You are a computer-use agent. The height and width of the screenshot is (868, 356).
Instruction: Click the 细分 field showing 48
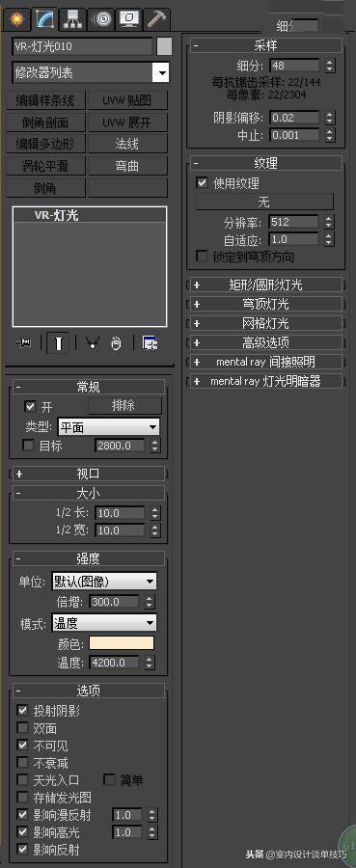point(294,66)
